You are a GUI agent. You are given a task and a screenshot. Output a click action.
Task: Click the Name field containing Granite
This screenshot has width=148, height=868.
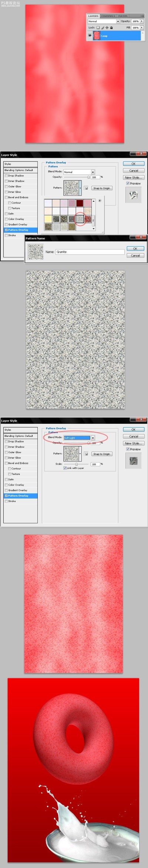[x=90, y=252]
